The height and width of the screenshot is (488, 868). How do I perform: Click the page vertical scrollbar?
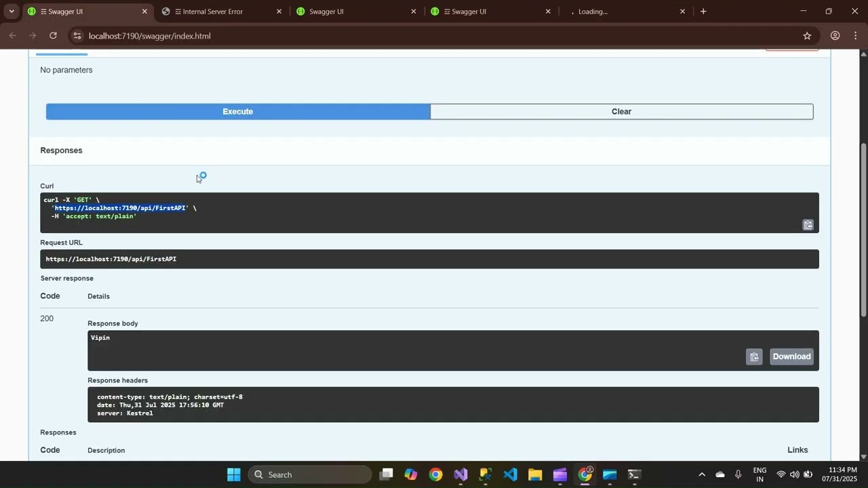[x=863, y=230]
